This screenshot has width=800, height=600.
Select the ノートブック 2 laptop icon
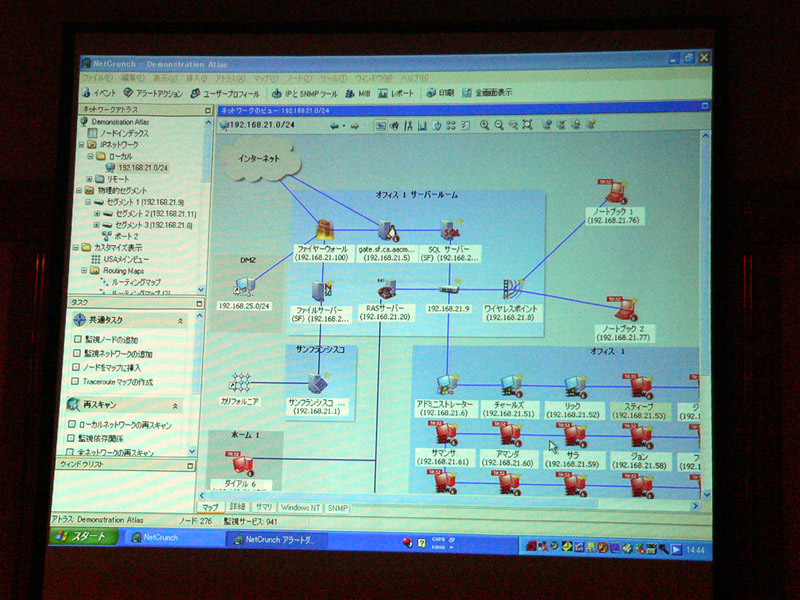(624, 309)
